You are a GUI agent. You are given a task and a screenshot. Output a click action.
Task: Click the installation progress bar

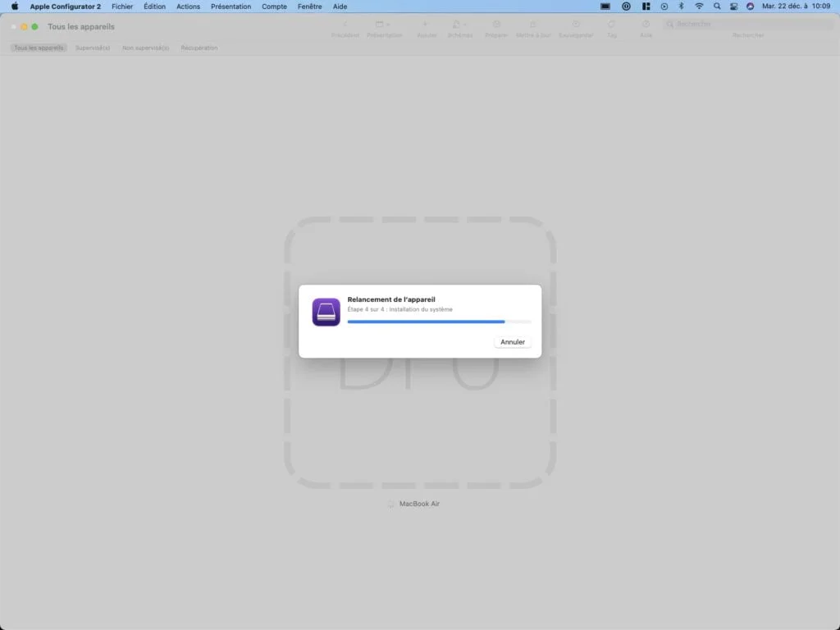(x=439, y=322)
